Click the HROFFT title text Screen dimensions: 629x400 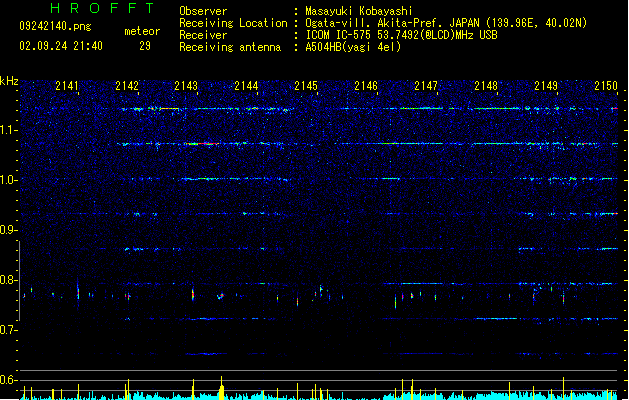(x=102, y=8)
